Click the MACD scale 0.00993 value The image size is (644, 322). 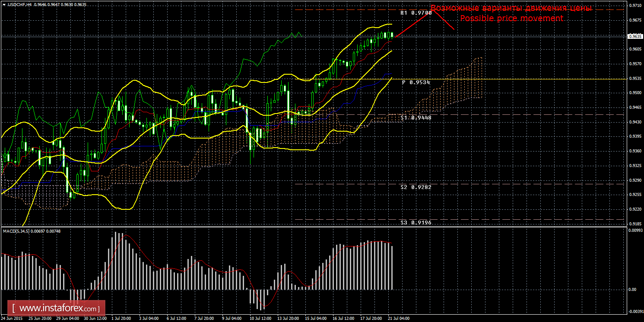click(635, 230)
